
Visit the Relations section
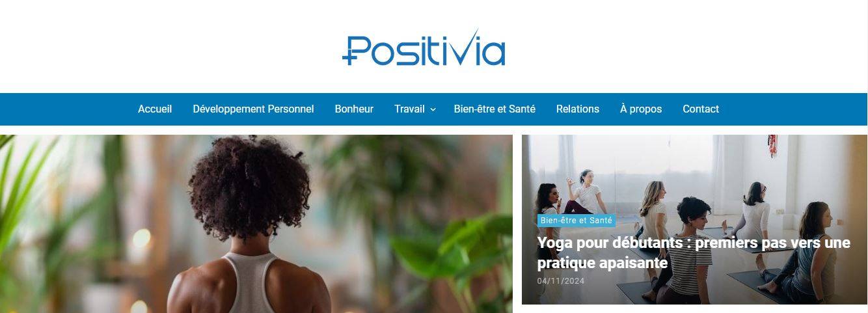pyautogui.click(x=578, y=109)
